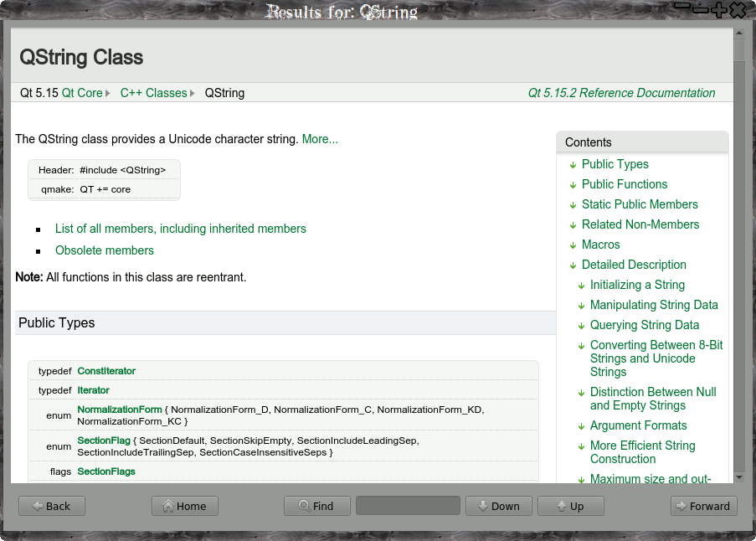Click the Back button
This screenshot has height=541, width=756.
pos(52,506)
